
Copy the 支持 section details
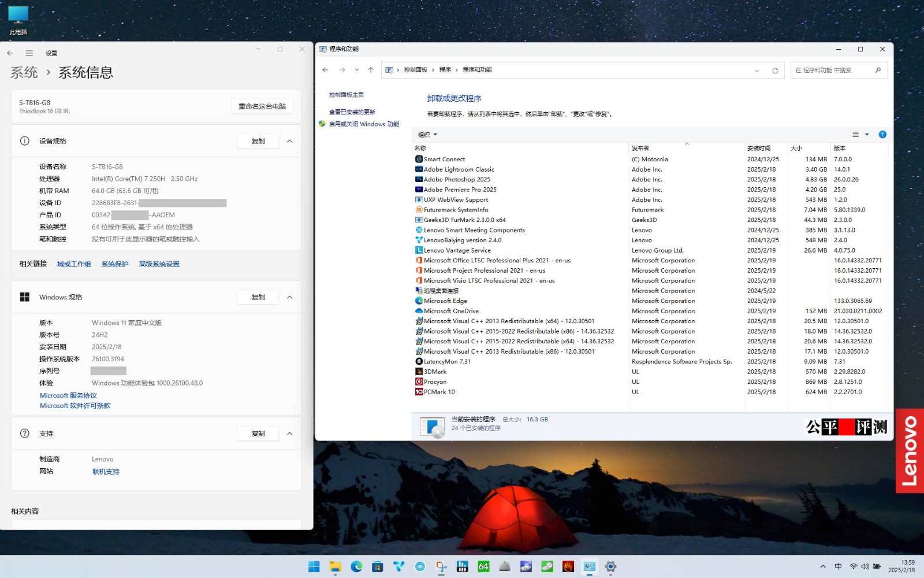point(258,433)
